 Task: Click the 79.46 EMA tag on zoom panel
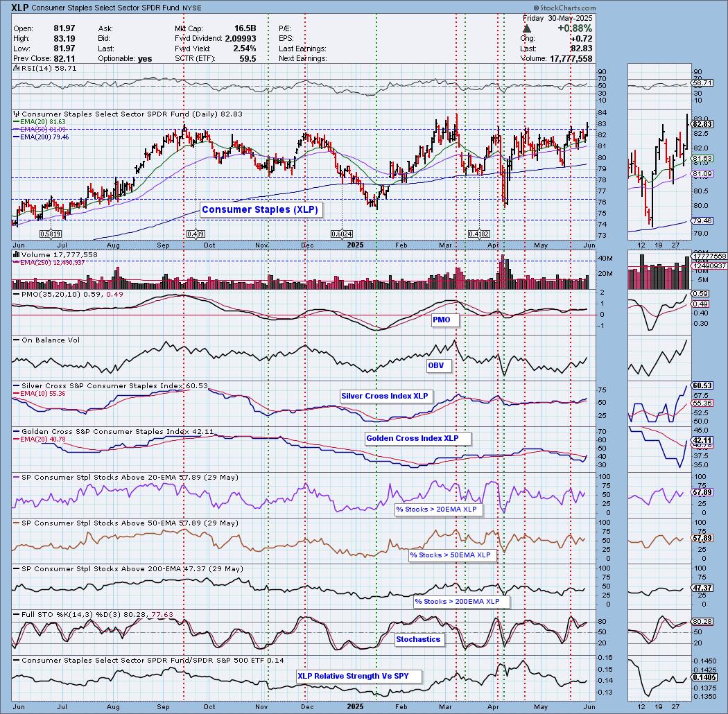click(x=702, y=221)
